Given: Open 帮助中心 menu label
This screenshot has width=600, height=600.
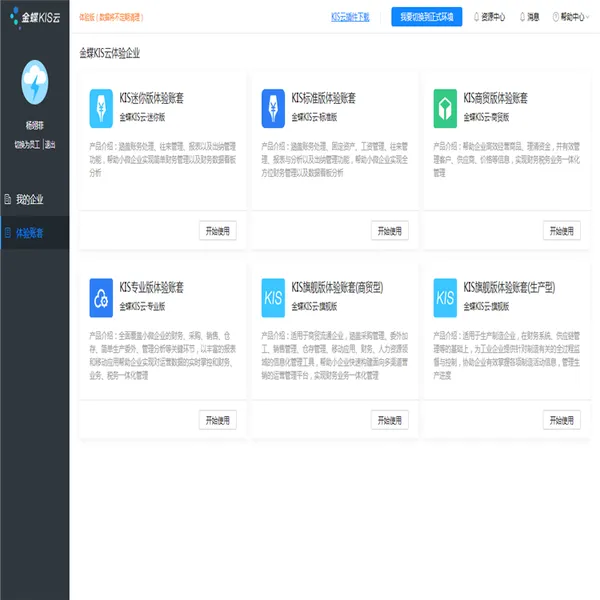Looking at the screenshot, I should pos(572,17).
